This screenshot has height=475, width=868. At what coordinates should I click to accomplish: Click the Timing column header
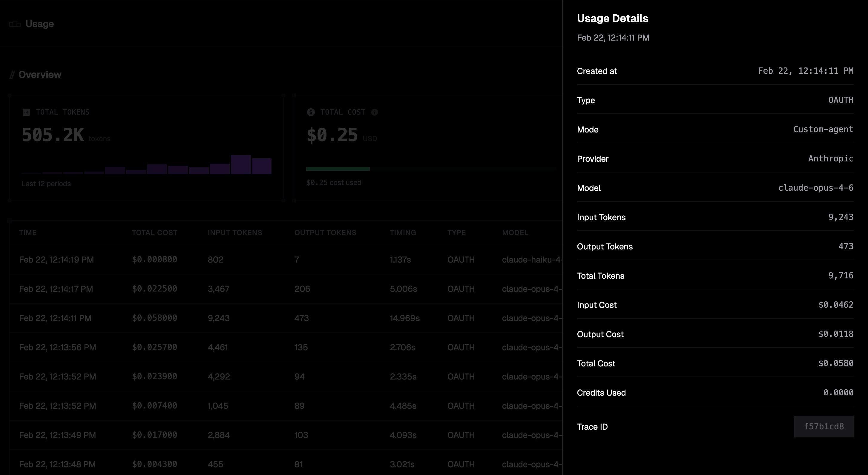403,233
